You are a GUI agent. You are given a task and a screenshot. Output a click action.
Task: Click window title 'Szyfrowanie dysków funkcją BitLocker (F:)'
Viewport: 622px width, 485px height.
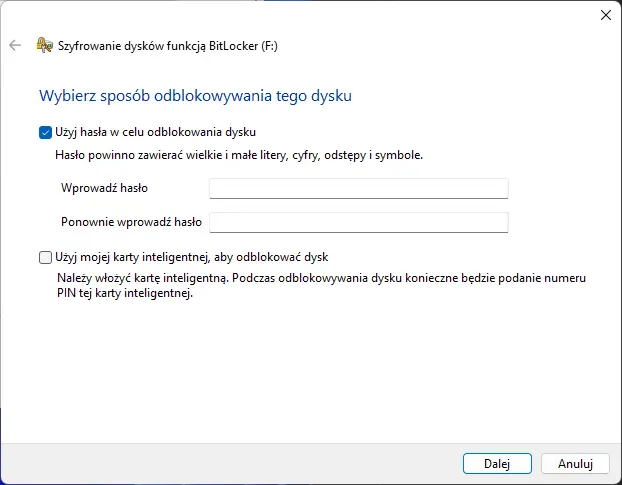[x=168, y=46]
